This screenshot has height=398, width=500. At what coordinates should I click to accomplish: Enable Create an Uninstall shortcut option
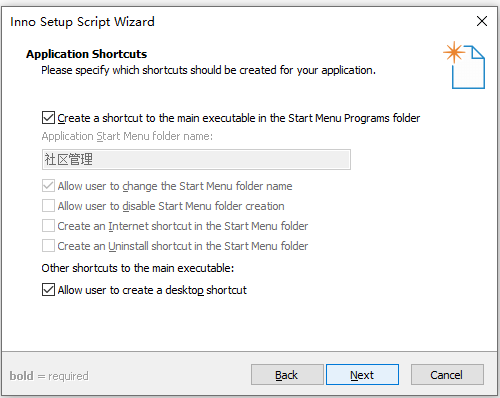tap(48, 246)
